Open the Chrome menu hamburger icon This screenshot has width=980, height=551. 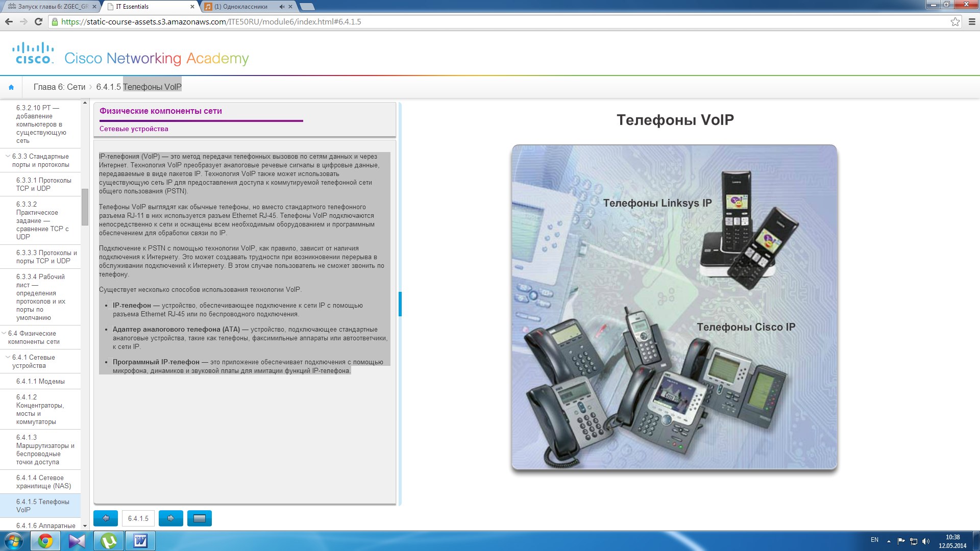972,21
